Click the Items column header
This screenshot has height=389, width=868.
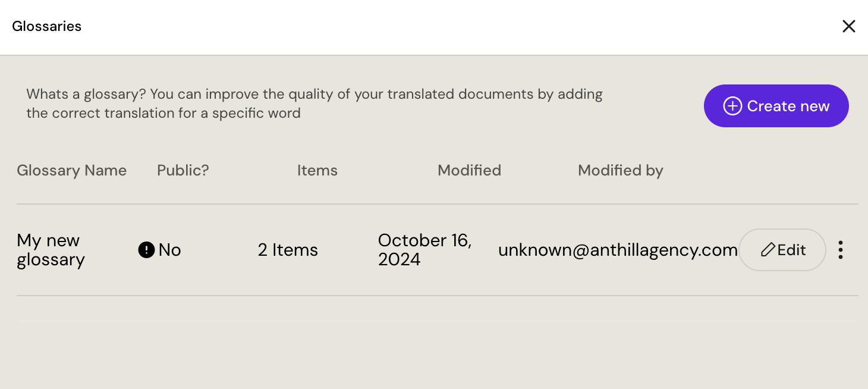[317, 170]
